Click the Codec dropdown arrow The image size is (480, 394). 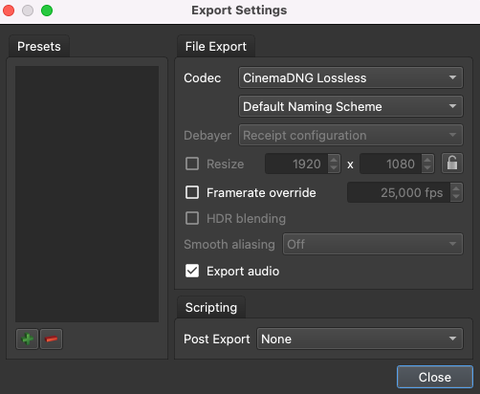tap(452, 78)
